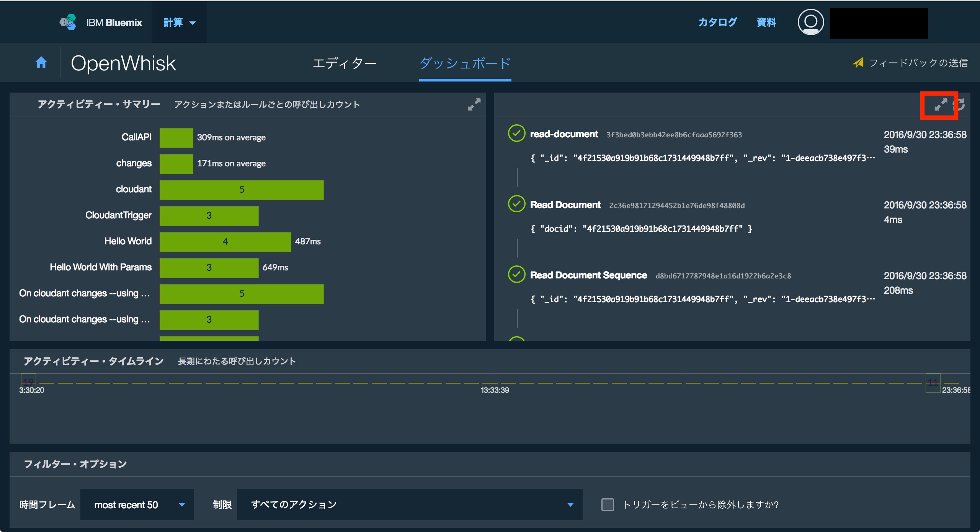Open the 制限 すべてのアクション dropdown
This screenshot has width=980, height=532.
(x=410, y=504)
